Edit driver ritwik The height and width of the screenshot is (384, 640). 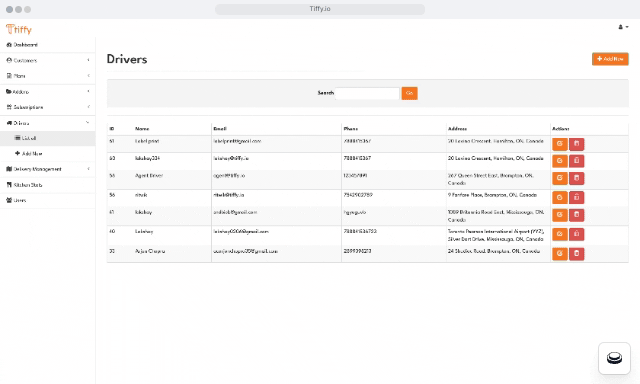click(560, 198)
